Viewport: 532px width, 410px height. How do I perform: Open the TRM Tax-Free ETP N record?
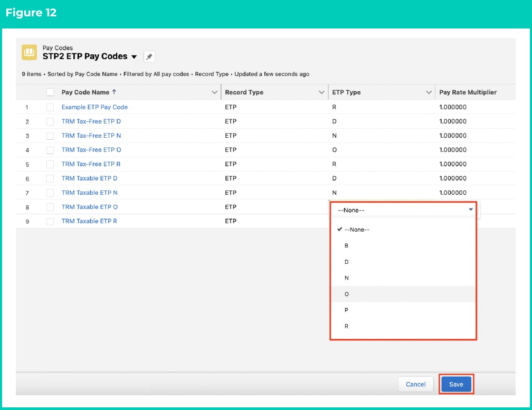(91, 136)
